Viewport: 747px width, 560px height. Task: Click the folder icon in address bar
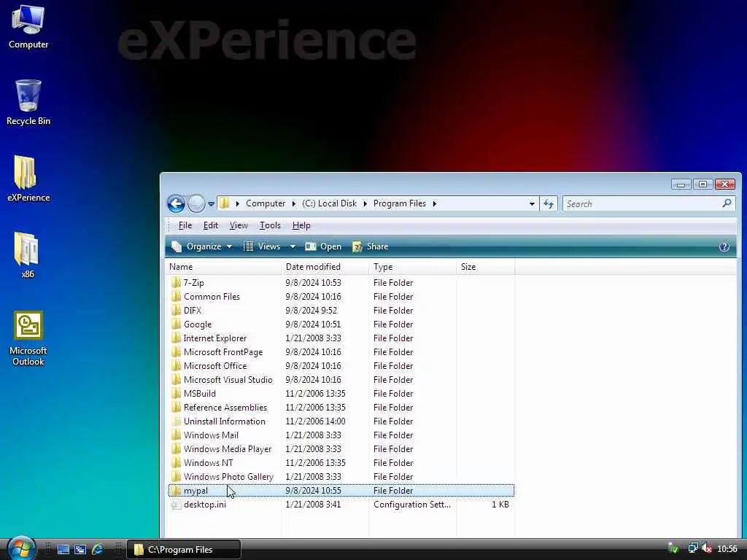pos(225,204)
